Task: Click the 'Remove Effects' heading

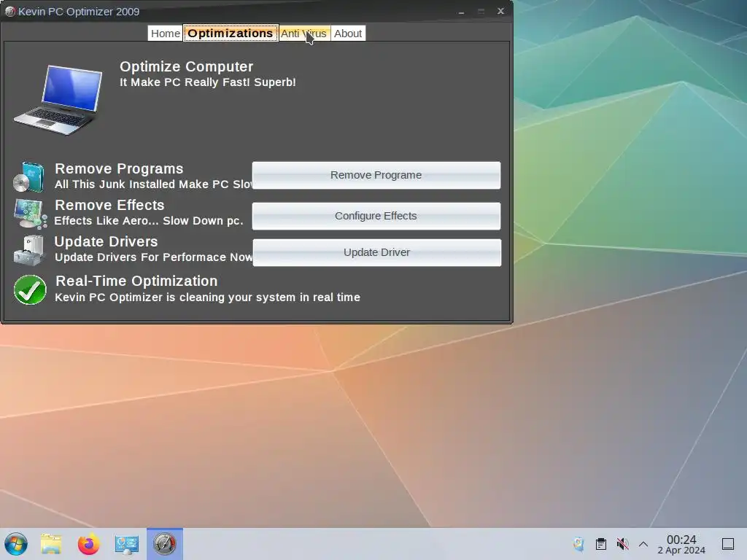Action: click(109, 205)
